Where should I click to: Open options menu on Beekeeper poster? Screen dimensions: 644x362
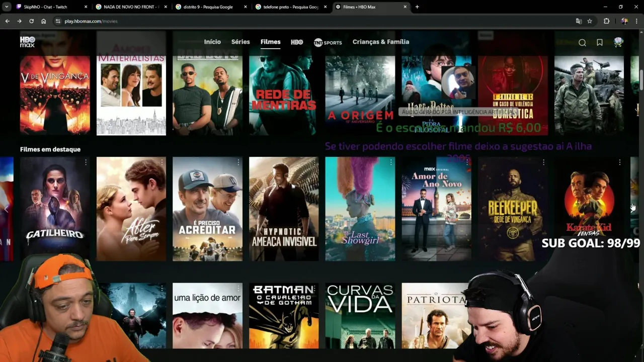(x=543, y=162)
